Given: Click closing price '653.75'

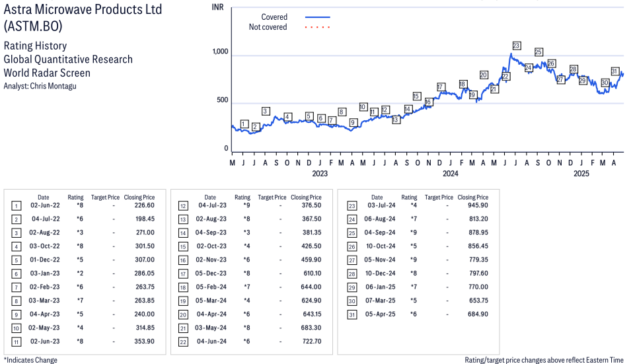Looking at the screenshot, I should point(478,301).
